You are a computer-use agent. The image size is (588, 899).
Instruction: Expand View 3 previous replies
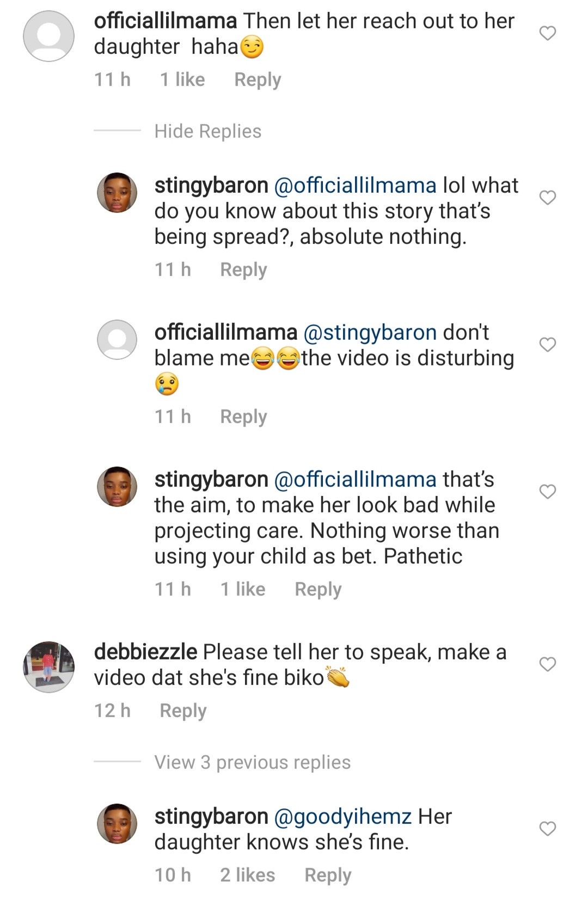pos(252,762)
